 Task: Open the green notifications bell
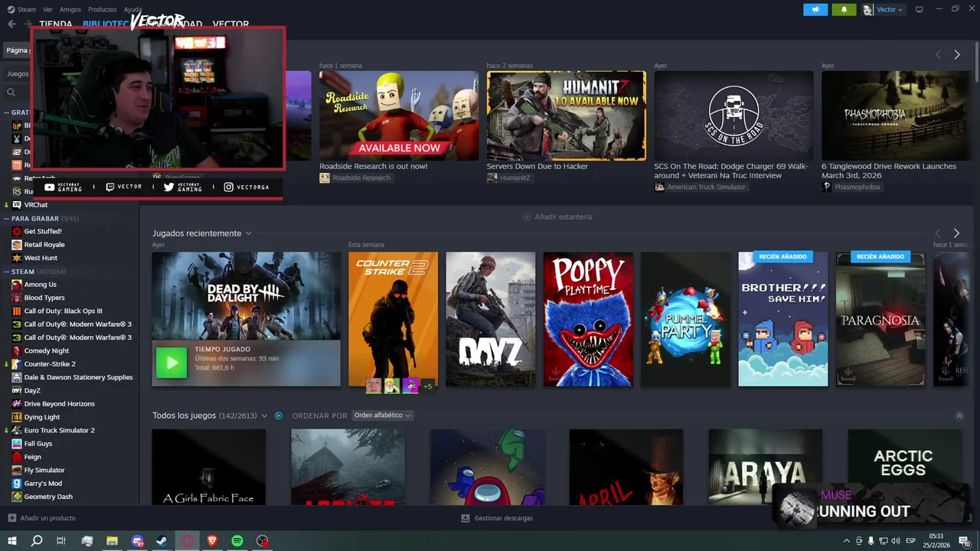(x=844, y=9)
